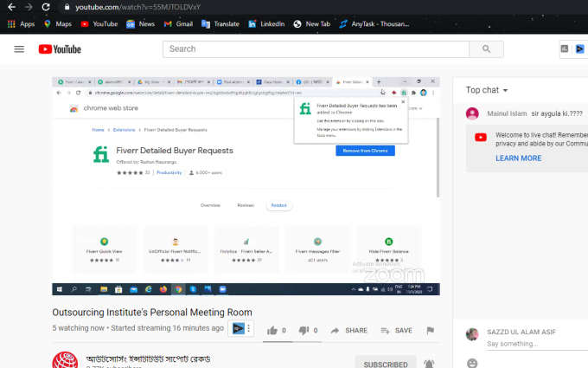
Task: Click SAZZD UL ALAM ASIF avatar
Action: [x=472, y=334]
